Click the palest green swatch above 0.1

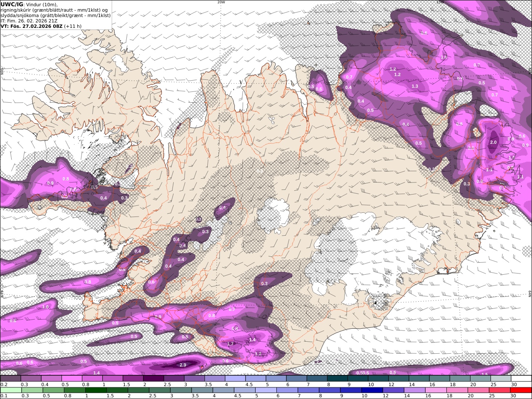tap(11, 390)
